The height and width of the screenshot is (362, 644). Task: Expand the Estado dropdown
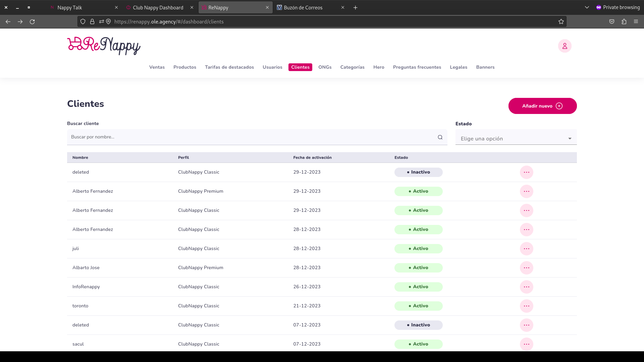point(516,138)
